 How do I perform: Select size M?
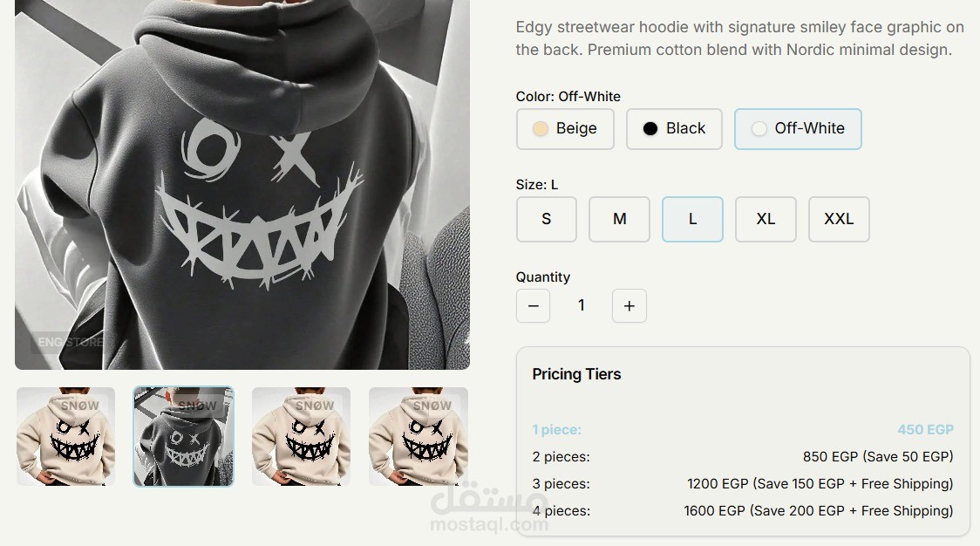[x=619, y=220]
